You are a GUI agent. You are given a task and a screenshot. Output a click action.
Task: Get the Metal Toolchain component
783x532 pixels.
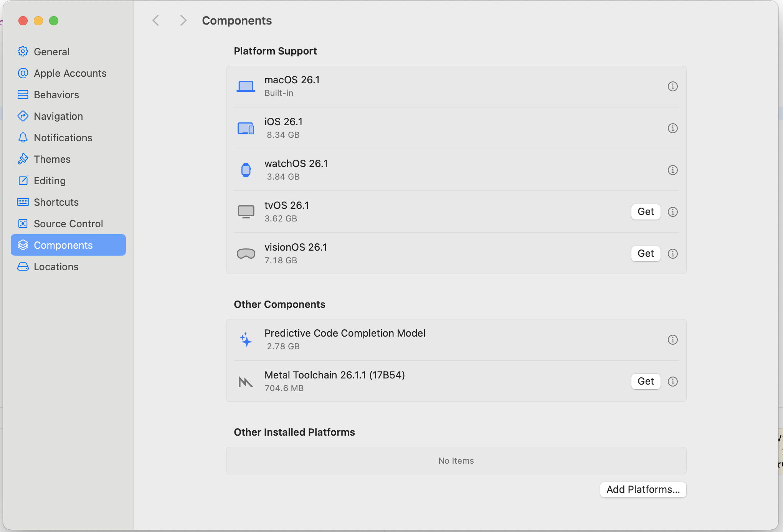pos(646,382)
